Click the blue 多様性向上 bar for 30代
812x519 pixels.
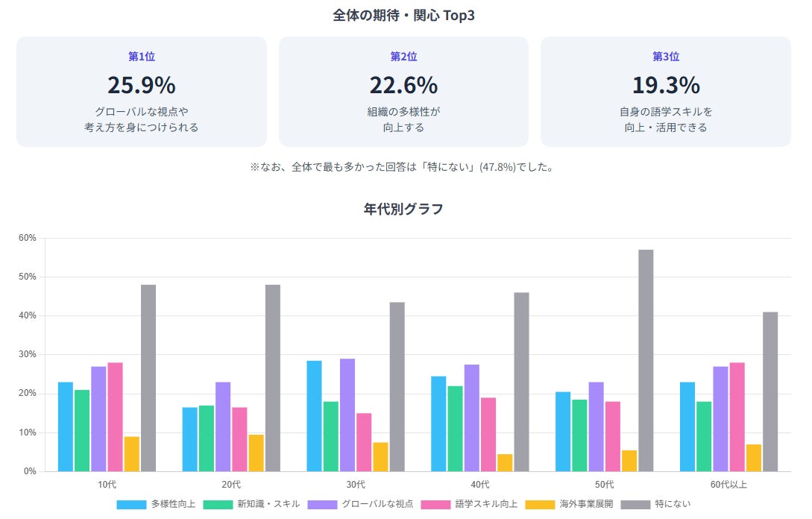(x=314, y=415)
